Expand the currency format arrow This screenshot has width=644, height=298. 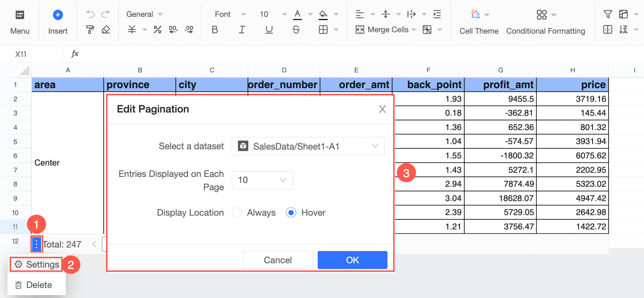(145, 30)
